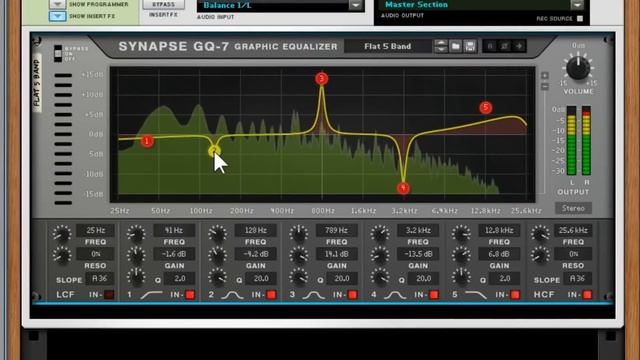Click the 25 Hz LCF frequency field

pyautogui.click(x=96, y=230)
